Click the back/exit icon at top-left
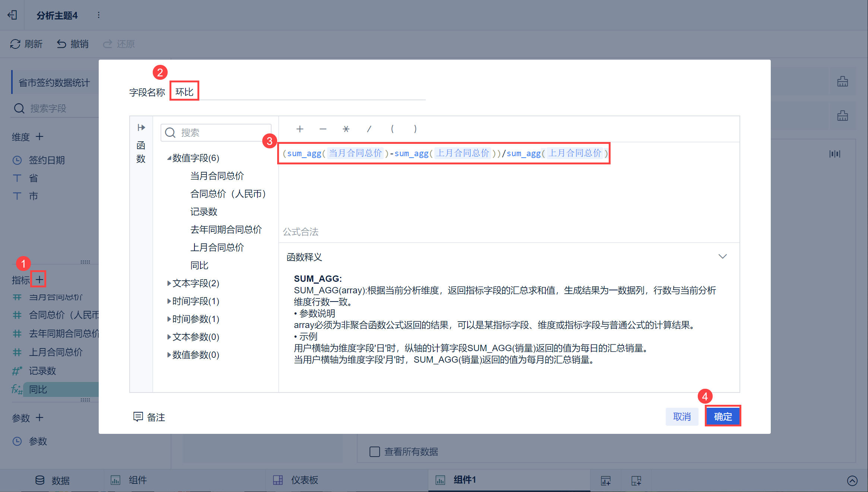868x492 pixels. point(12,15)
